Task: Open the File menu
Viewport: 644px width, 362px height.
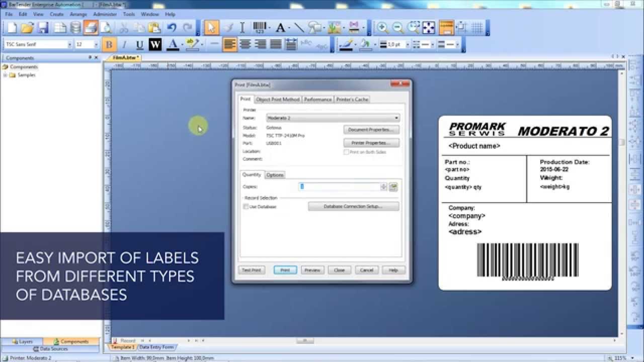Action: 9,14
